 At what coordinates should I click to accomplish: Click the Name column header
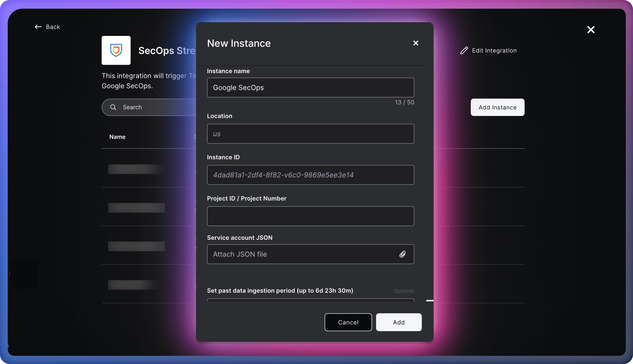[x=117, y=137]
